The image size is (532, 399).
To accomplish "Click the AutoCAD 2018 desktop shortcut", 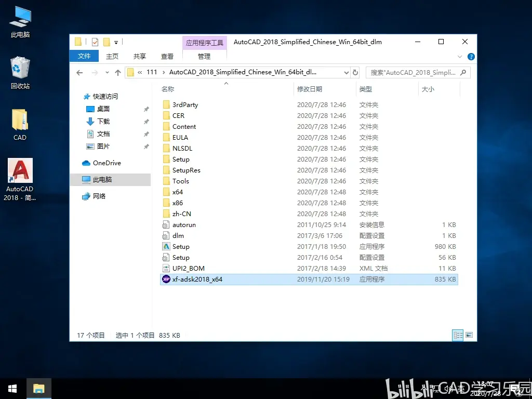I will point(20,180).
